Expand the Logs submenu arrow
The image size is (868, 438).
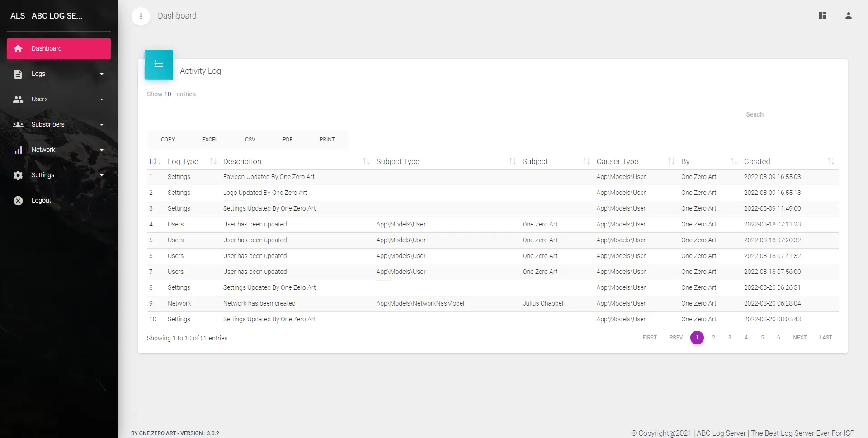[102, 74]
